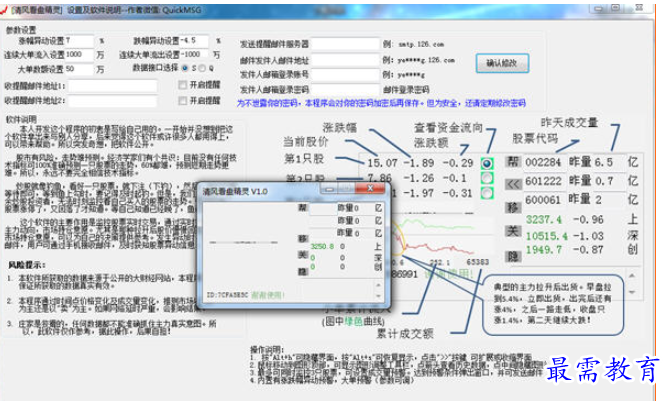Viewport: 668px width, 401px height.
Task: Click the 连续大单流出设置 field showing -1000
Action: [194, 55]
